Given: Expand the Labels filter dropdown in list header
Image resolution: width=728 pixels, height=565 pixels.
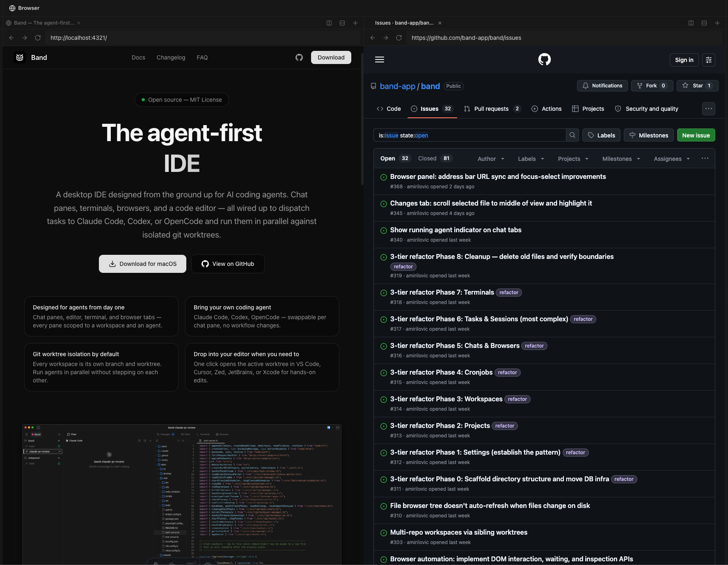Looking at the screenshot, I should point(531,159).
